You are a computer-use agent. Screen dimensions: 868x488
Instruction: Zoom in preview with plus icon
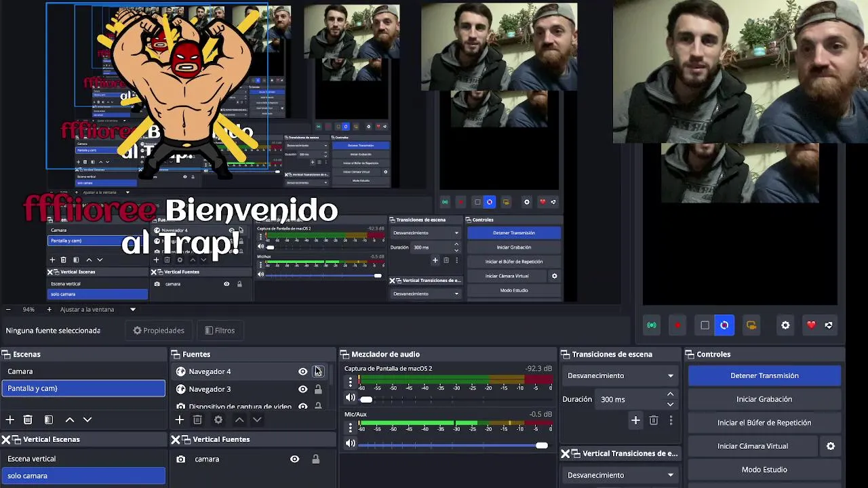point(49,309)
